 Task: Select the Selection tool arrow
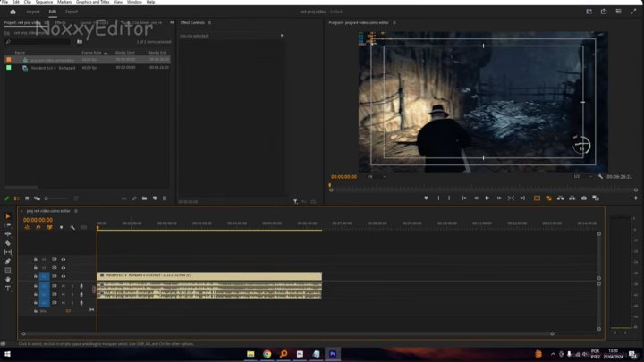pos(7,216)
